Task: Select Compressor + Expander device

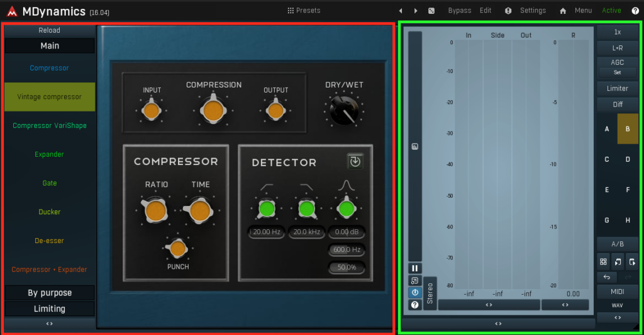Action: coord(49,270)
